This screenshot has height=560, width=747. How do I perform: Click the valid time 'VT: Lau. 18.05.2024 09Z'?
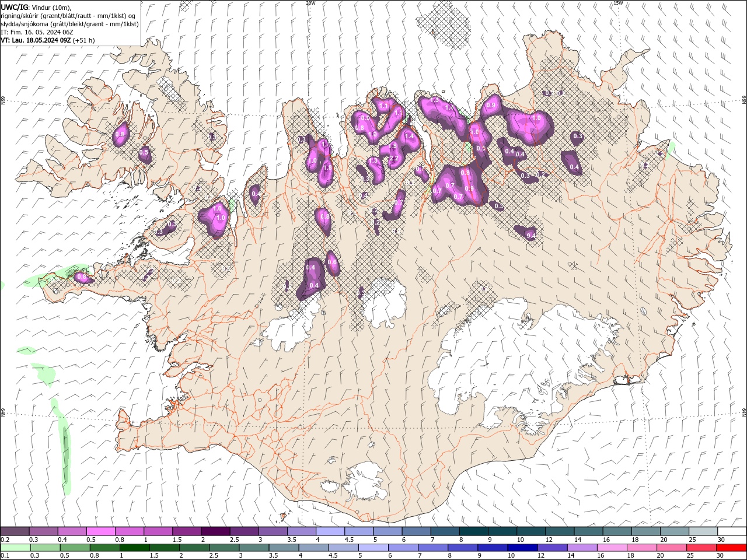tap(36, 40)
